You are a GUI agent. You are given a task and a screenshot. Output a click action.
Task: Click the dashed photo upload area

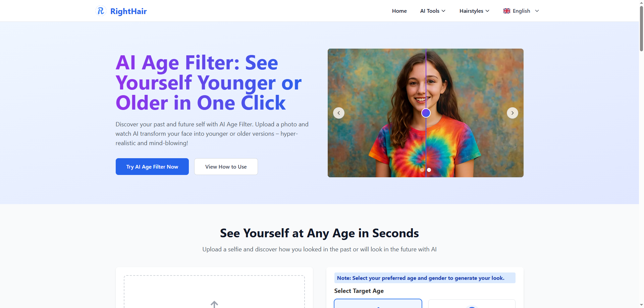(x=214, y=292)
